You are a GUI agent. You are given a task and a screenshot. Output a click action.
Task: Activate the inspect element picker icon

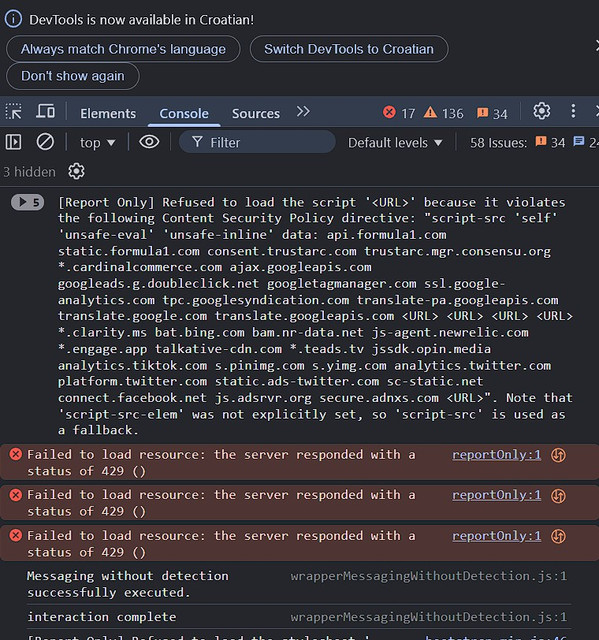13,111
